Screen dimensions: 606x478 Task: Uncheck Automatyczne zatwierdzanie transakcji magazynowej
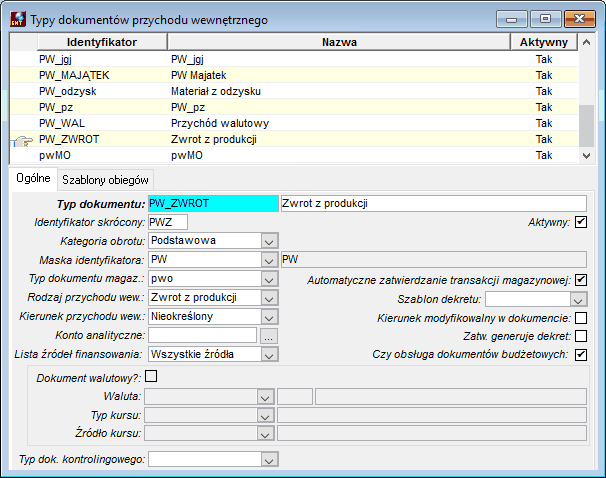pyautogui.click(x=580, y=280)
